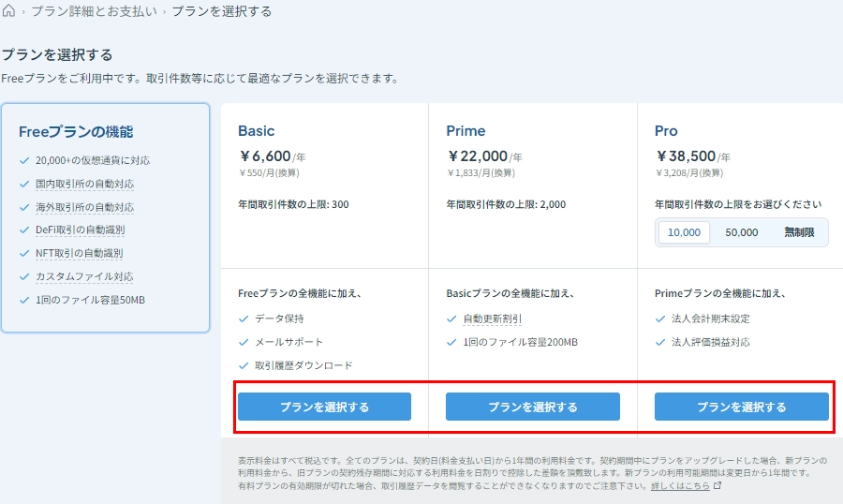Click the 自動更新割引 feature link

[x=493, y=319]
